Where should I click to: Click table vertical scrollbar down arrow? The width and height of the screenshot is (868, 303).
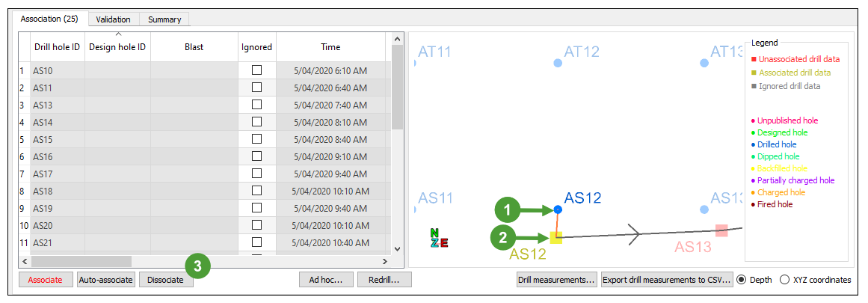pyautogui.click(x=397, y=248)
